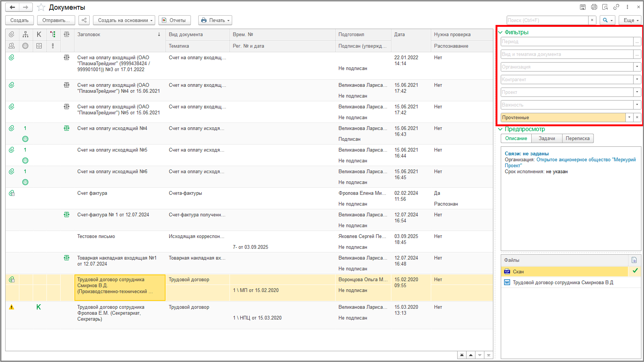The image size is (644, 362).
Task: Click the green circle in исходящий №4 row
Action: point(25,139)
